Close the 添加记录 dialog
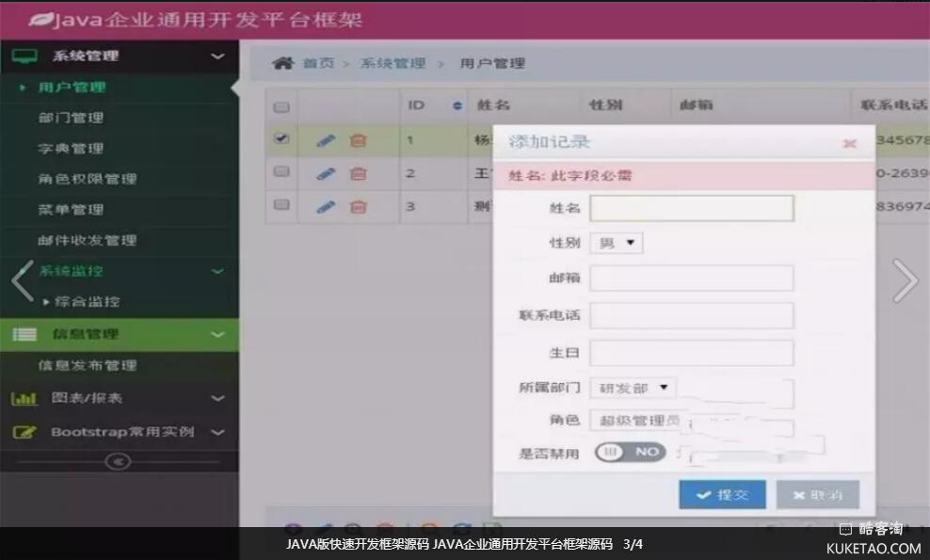The height and width of the screenshot is (560, 930). pyautogui.click(x=849, y=143)
